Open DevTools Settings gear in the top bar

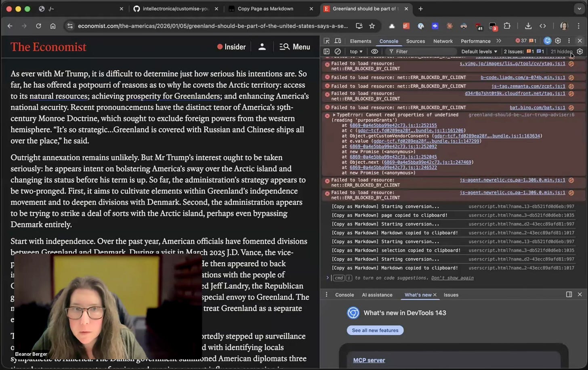click(x=558, y=41)
